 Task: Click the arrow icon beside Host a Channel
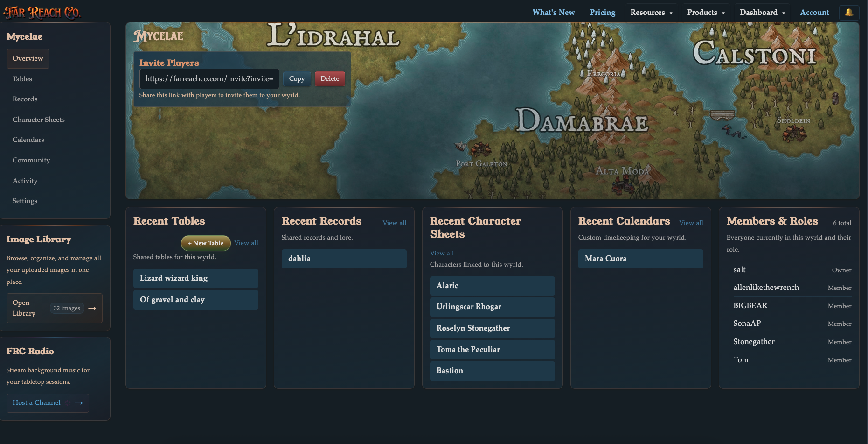(x=77, y=402)
